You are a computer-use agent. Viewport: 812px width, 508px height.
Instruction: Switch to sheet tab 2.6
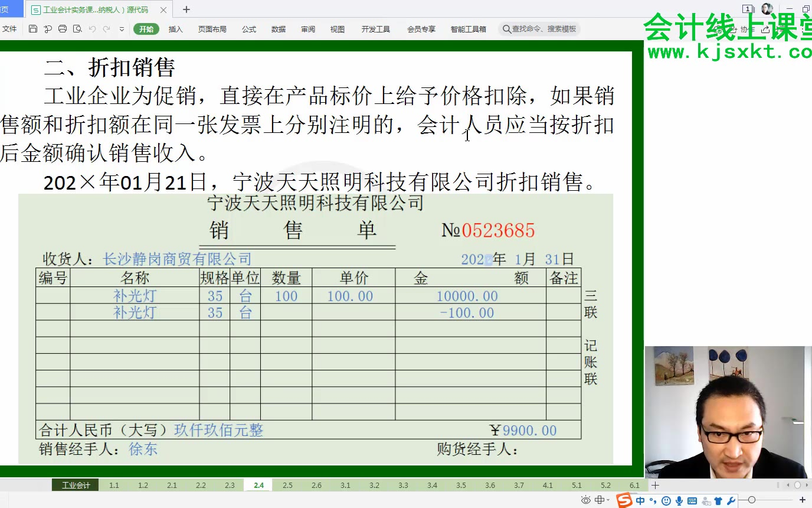pos(316,485)
